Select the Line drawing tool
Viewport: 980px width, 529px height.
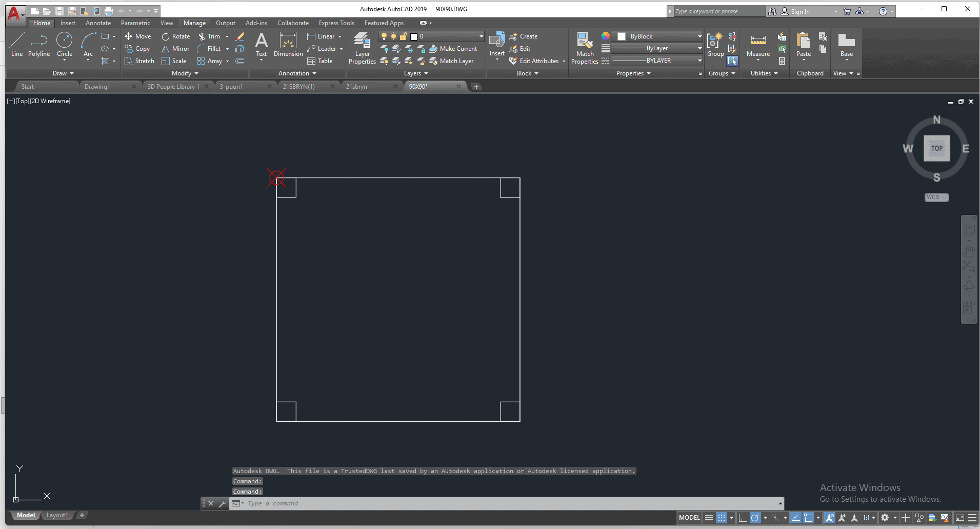(16, 44)
